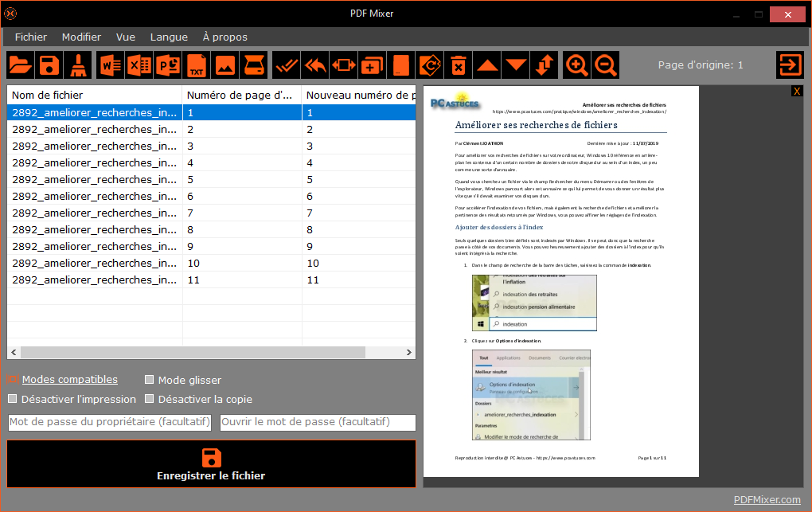Open the Langue menu
Viewport: 812px width, 512px height.
click(x=169, y=37)
